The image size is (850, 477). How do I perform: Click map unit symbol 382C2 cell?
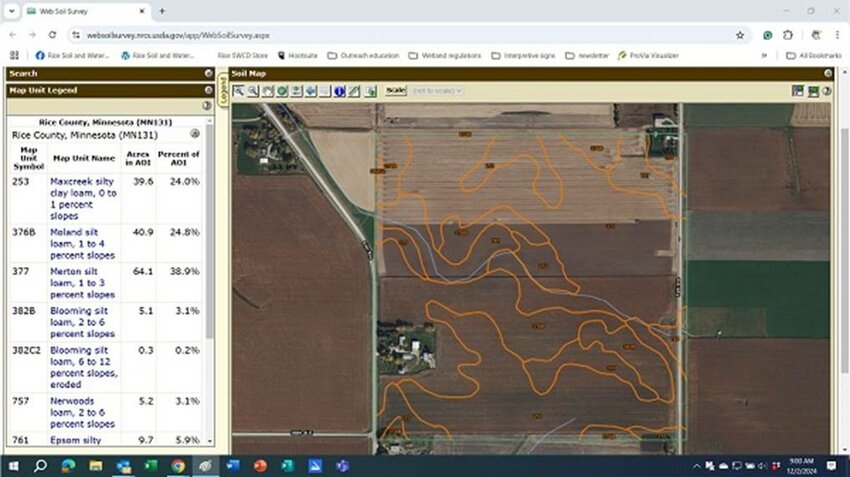point(27,350)
